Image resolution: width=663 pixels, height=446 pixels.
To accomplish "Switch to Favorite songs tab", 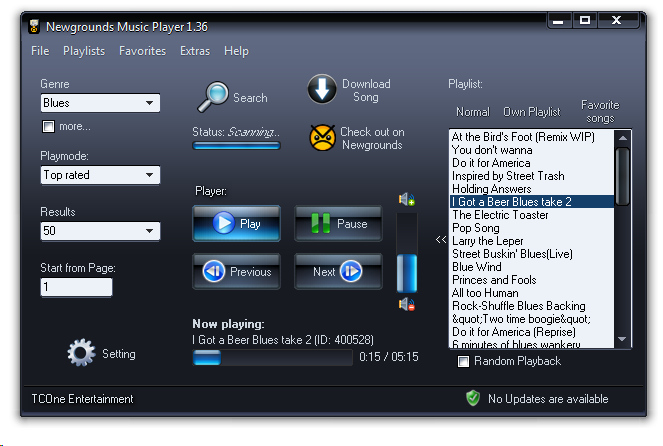I will [600, 111].
